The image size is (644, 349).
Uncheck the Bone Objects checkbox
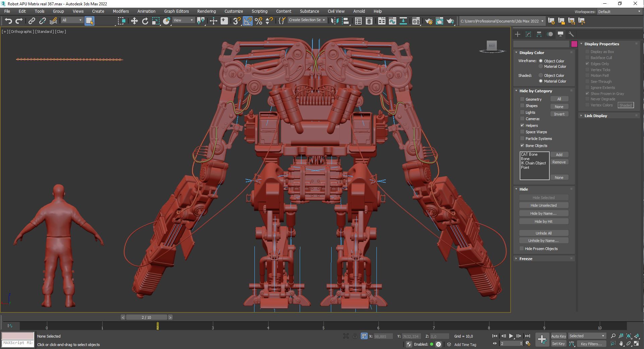click(522, 146)
